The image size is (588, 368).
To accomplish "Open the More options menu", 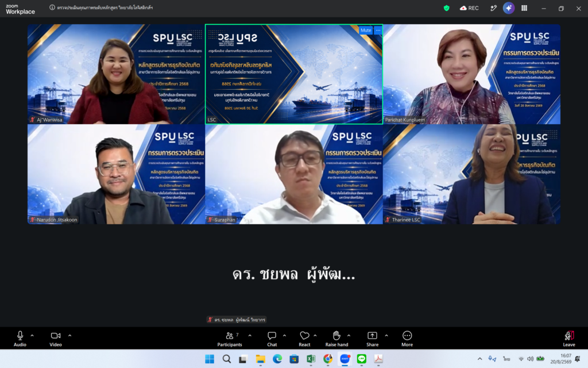I will point(407,338).
